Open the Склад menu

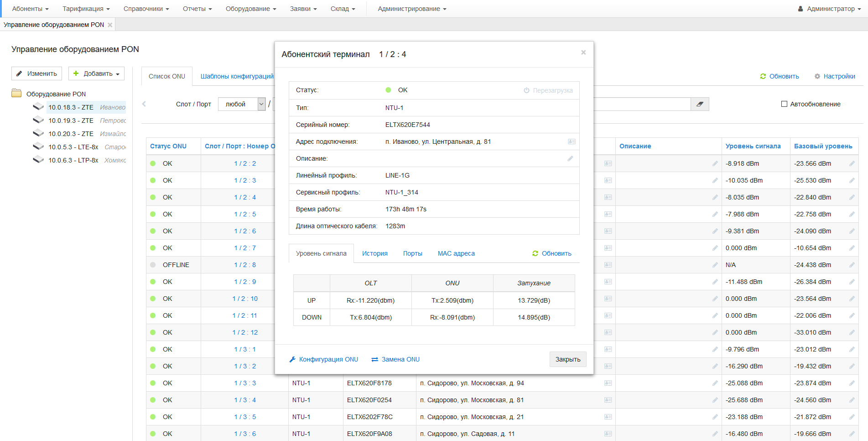[x=343, y=9]
